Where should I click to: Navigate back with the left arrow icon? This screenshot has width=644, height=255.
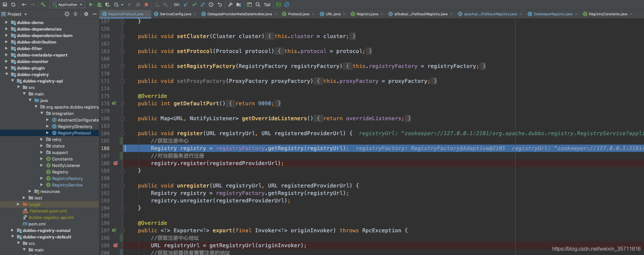pos(24,5)
